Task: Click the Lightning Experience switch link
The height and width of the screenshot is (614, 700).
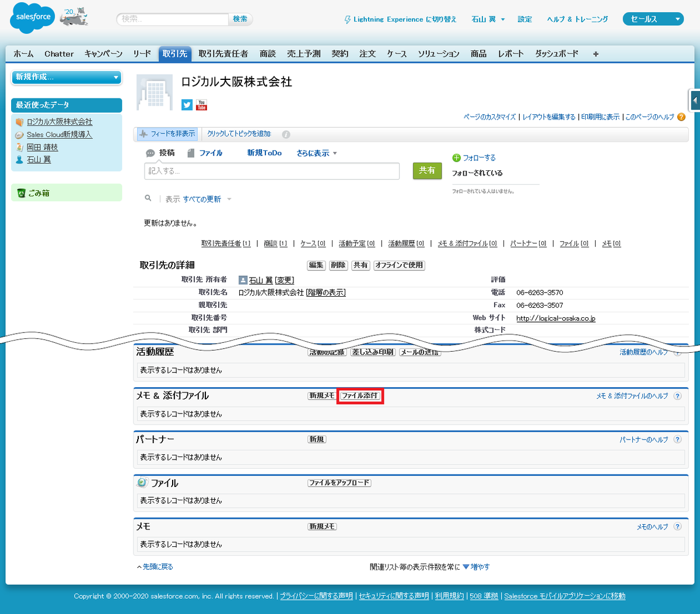Action: (x=400, y=19)
